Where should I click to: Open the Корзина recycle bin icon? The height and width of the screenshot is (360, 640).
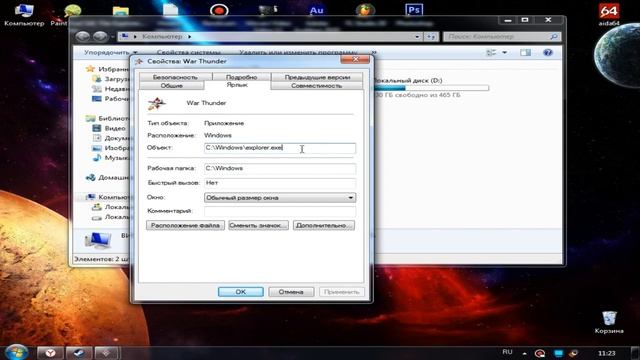tap(609, 322)
